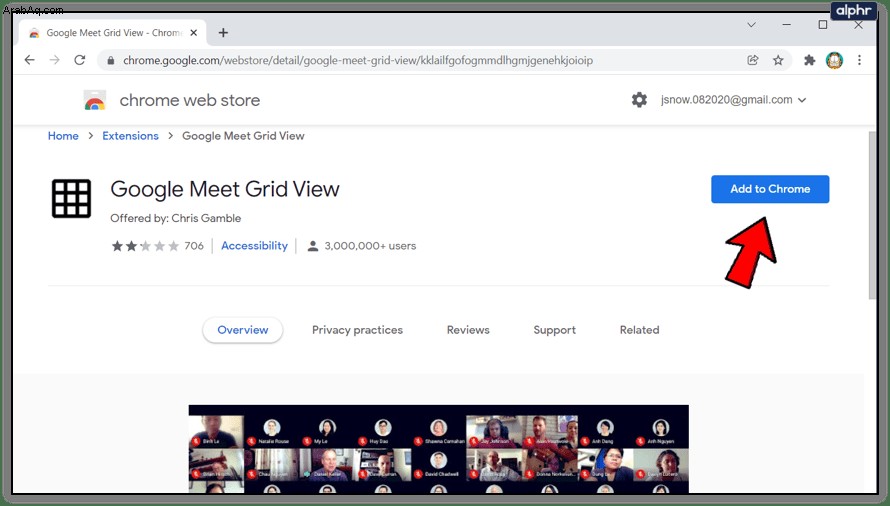Go to the Home breadcrumb link
The width and height of the screenshot is (890, 506).
point(63,136)
